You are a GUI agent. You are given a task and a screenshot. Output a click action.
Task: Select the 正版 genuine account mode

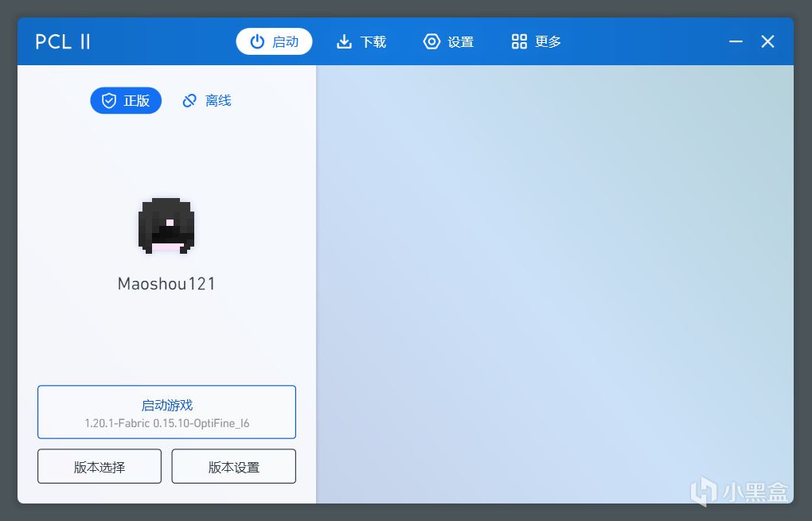126,100
